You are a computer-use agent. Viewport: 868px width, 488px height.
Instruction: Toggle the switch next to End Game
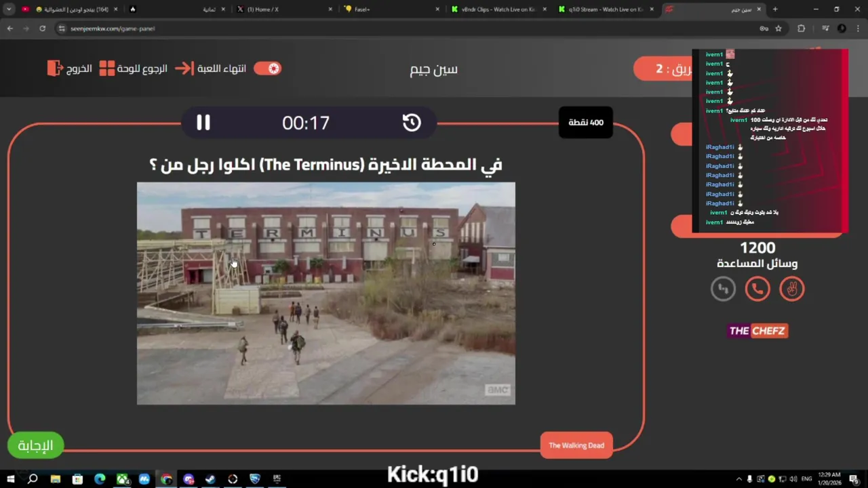[267, 68]
